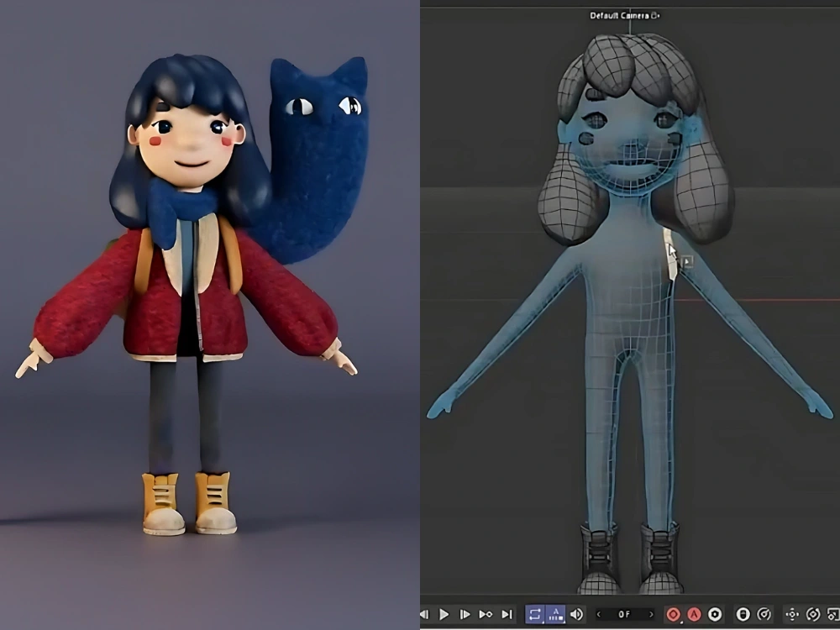Viewport: 840px width, 630px height.
Task: Toggle sound during playback
Action: click(576, 614)
